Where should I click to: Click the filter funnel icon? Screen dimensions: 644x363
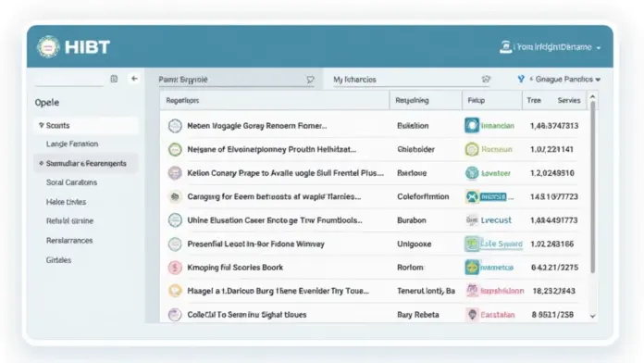tap(521, 79)
